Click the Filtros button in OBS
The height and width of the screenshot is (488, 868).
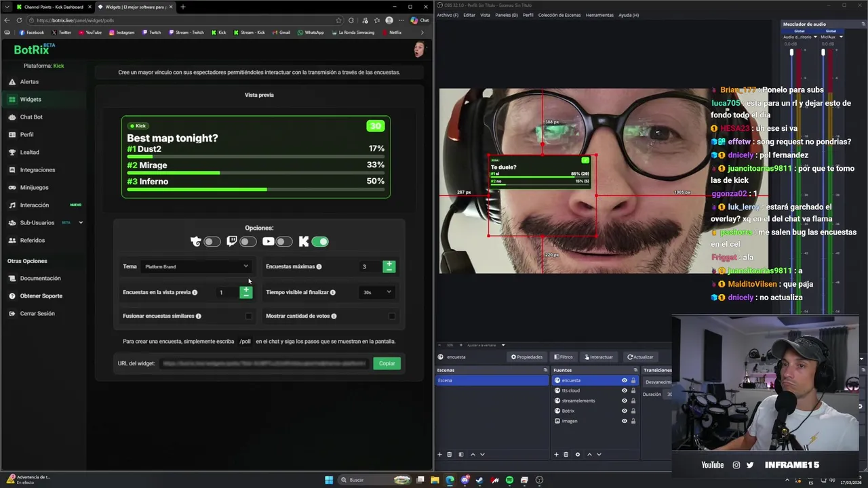563,357
